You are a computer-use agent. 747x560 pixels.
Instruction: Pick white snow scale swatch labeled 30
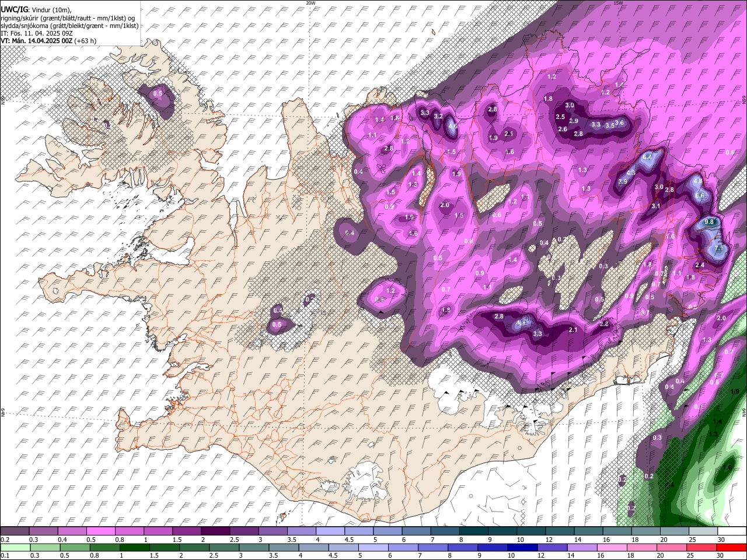coord(732,531)
